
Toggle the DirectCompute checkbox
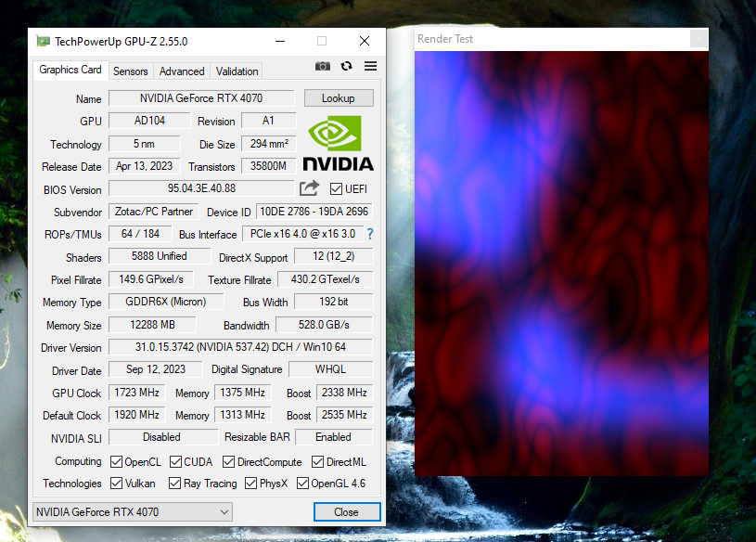tap(228, 462)
